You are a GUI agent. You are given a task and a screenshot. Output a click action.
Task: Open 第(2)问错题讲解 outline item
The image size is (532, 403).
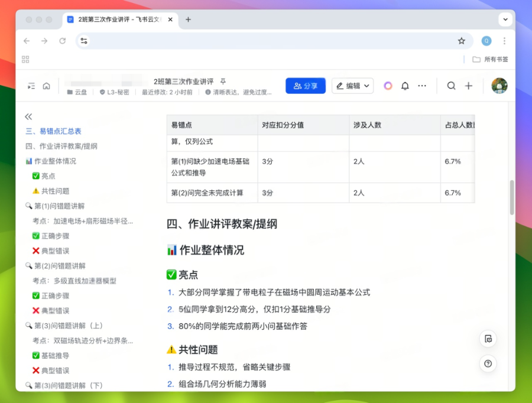(x=56, y=266)
